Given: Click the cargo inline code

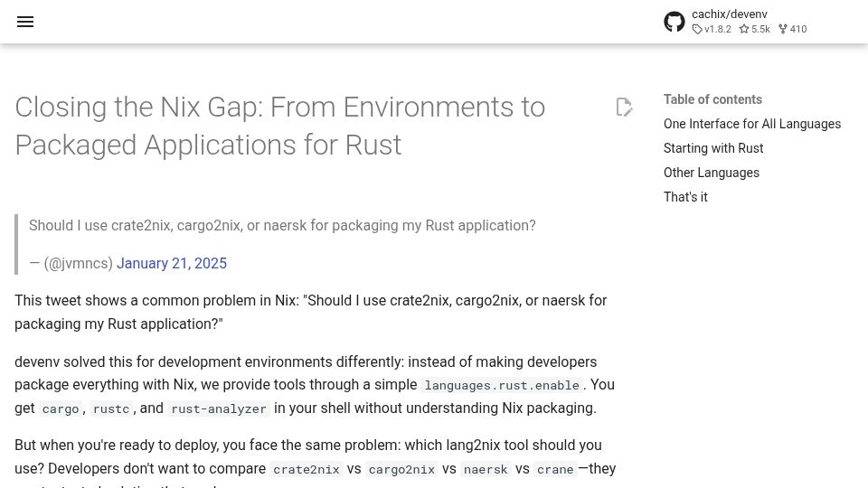Looking at the screenshot, I should pos(61,408).
